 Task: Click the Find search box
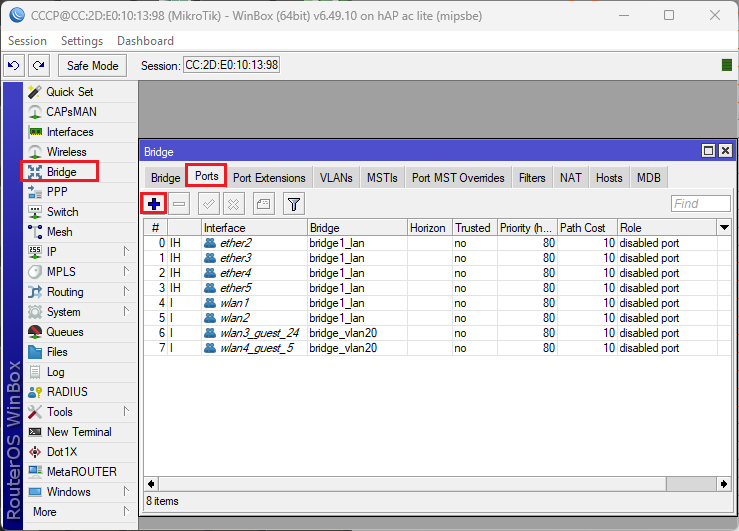pyautogui.click(x=701, y=204)
